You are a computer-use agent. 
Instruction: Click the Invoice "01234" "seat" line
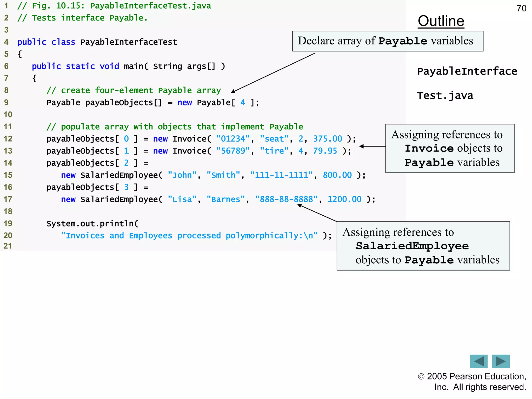pyautogui.click(x=201, y=139)
